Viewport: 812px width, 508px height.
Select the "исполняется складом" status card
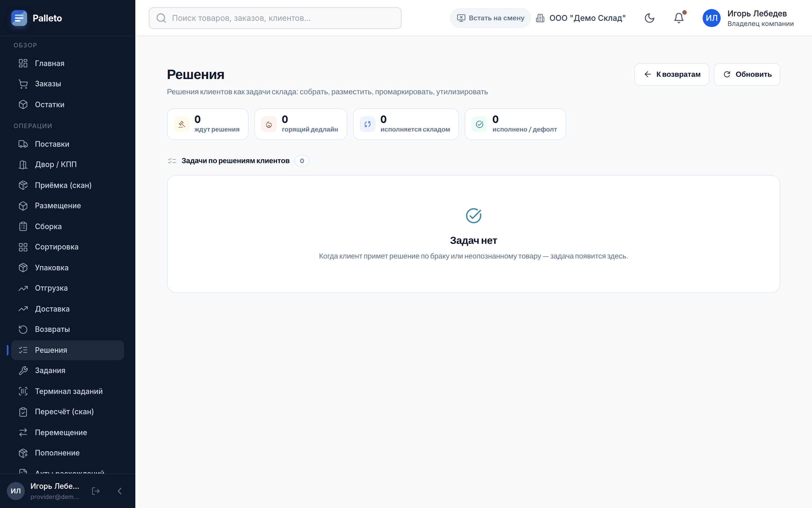pyautogui.click(x=406, y=124)
